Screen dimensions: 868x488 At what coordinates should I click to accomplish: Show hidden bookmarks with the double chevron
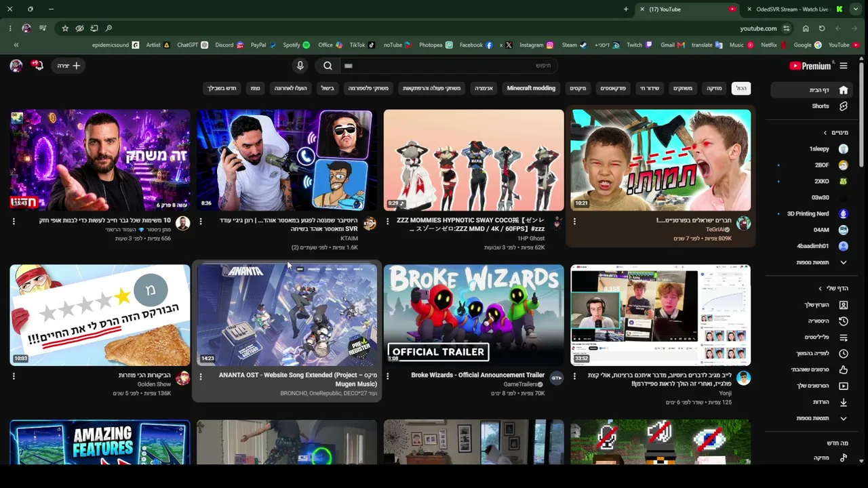click(x=16, y=45)
